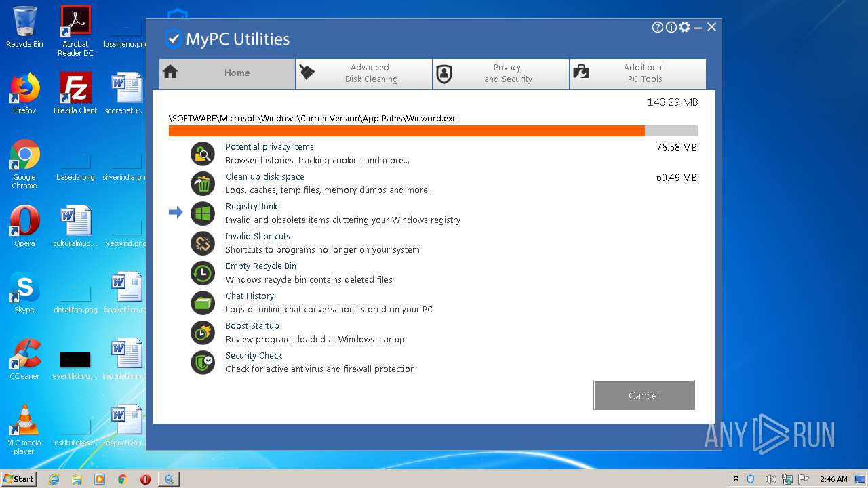Open Chrome from the taskbar
The image size is (868, 488).
122,479
